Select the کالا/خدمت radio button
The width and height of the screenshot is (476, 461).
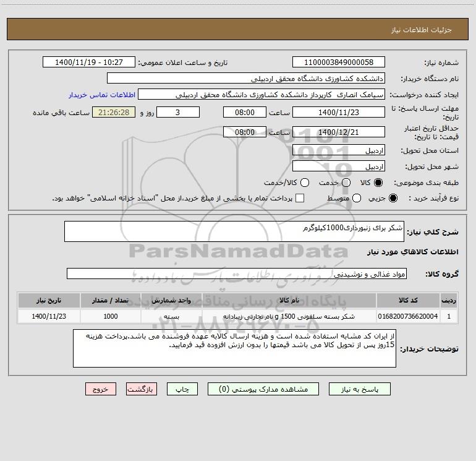[x=305, y=183]
